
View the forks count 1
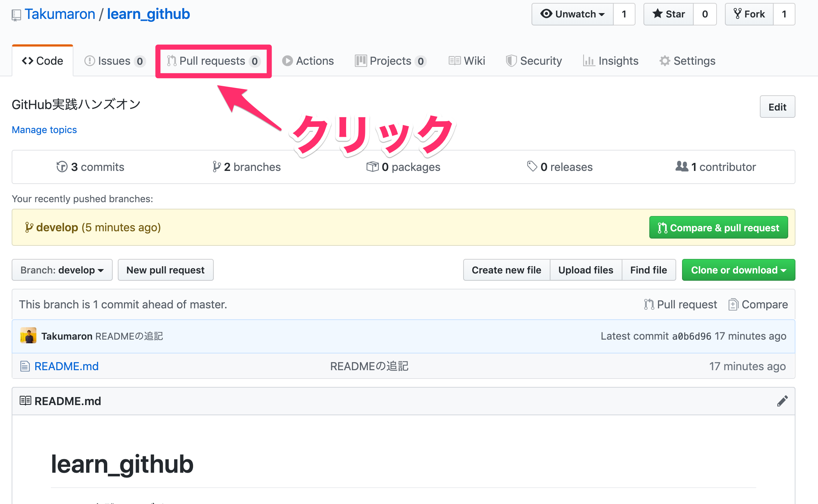[784, 14]
